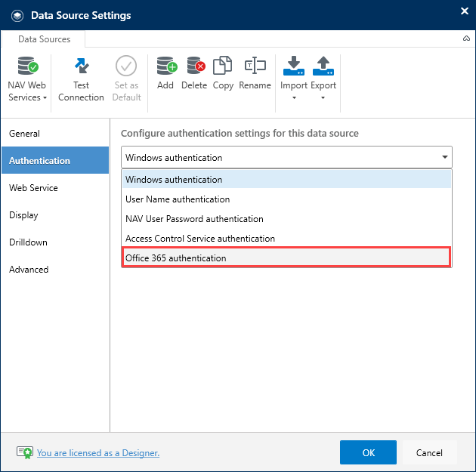Open the NAV Web Services data source menu

click(x=27, y=79)
